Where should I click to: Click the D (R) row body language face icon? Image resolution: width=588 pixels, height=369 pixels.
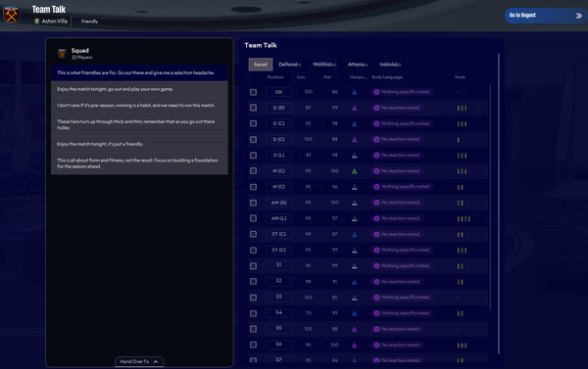[x=377, y=108]
